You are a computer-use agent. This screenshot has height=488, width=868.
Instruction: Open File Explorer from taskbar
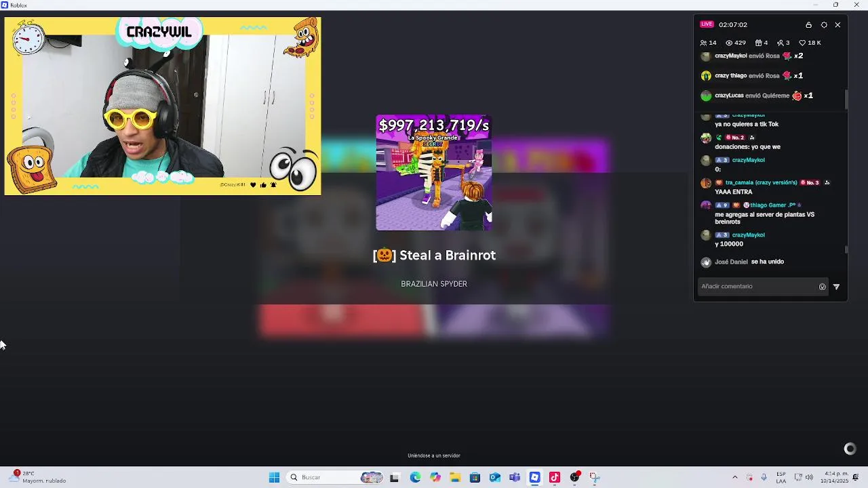(x=454, y=477)
